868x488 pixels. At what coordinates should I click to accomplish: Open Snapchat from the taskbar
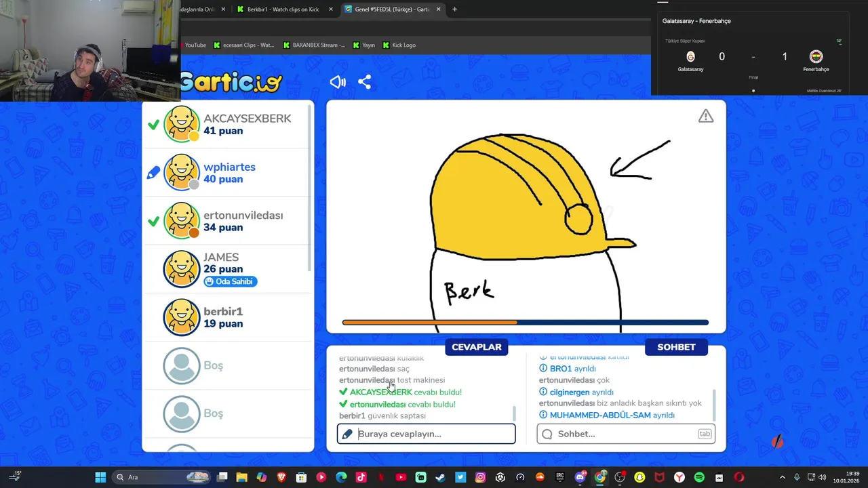(x=639, y=477)
